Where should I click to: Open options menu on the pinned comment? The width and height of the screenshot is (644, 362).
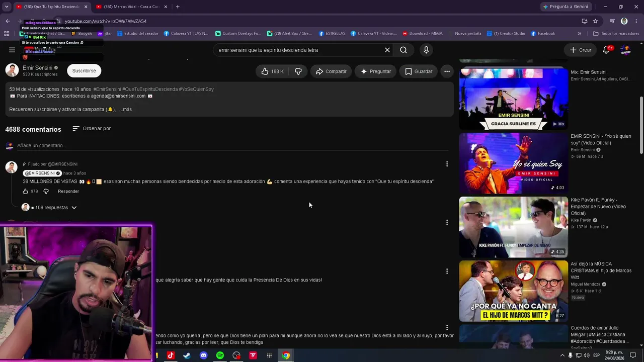point(447,164)
